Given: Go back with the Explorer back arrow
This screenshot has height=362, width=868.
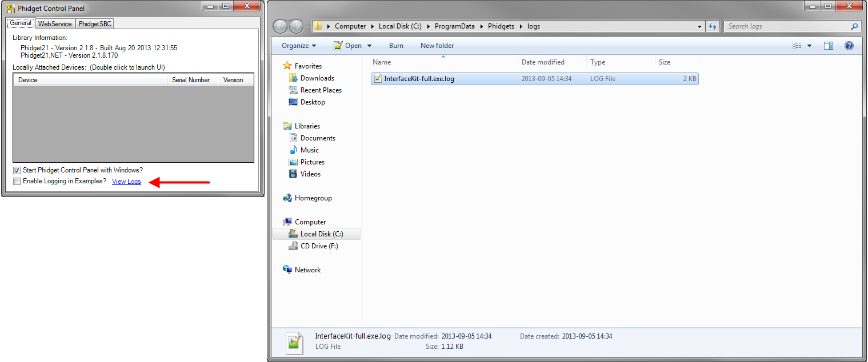Looking at the screenshot, I should pyautogui.click(x=281, y=26).
